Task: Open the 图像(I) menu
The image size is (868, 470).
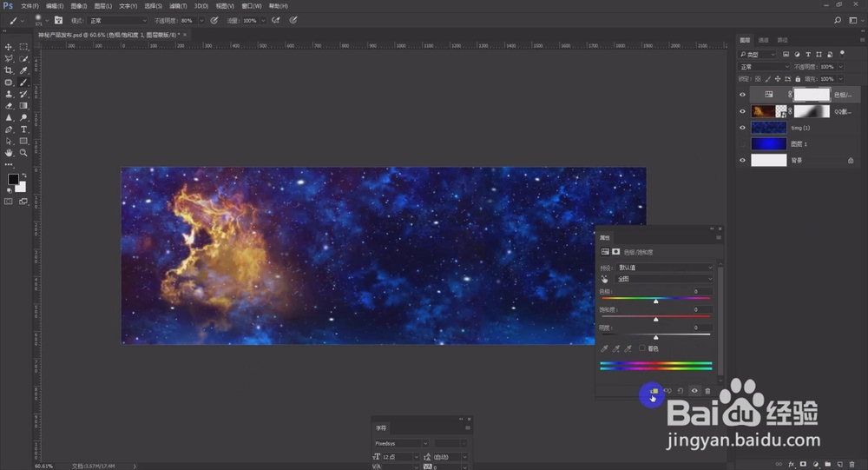Action: 79,6
